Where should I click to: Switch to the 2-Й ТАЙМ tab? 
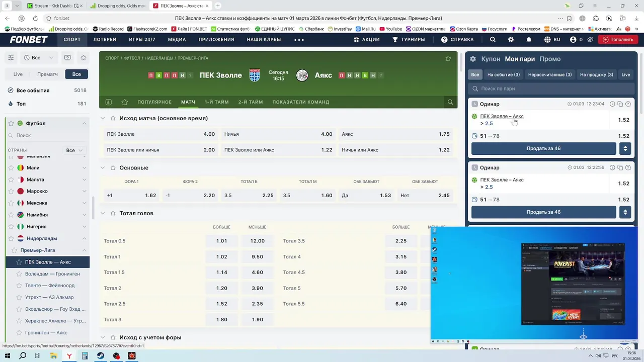(x=251, y=102)
